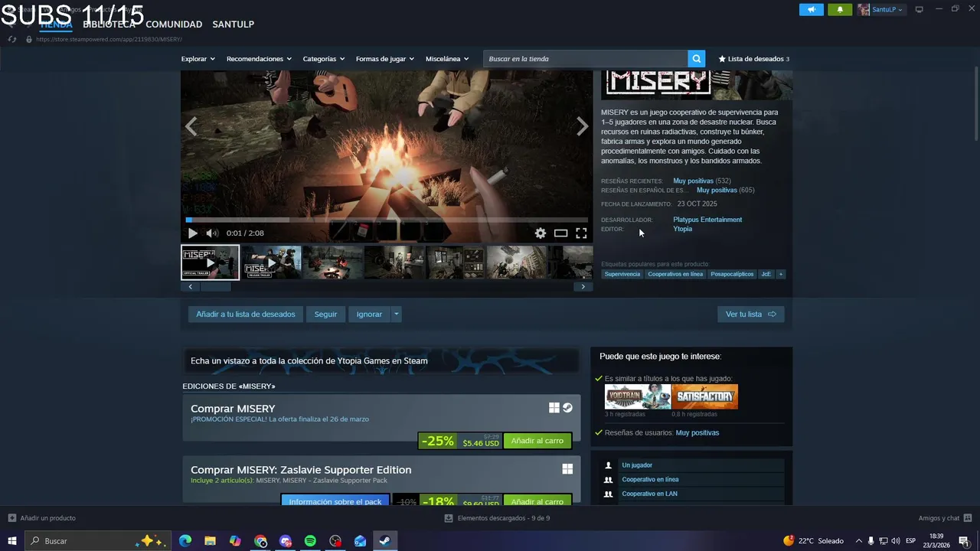Open the Voidtrain similar game image
The width and height of the screenshot is (980, 551).
point(638,396)
